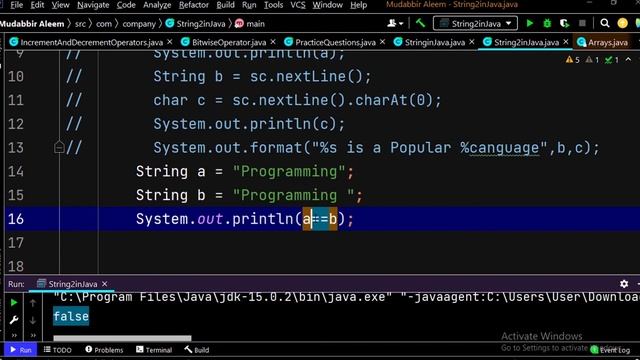Open the Navigate menu
The width and height of the screenshot is (640, 360).
[93, 5]
